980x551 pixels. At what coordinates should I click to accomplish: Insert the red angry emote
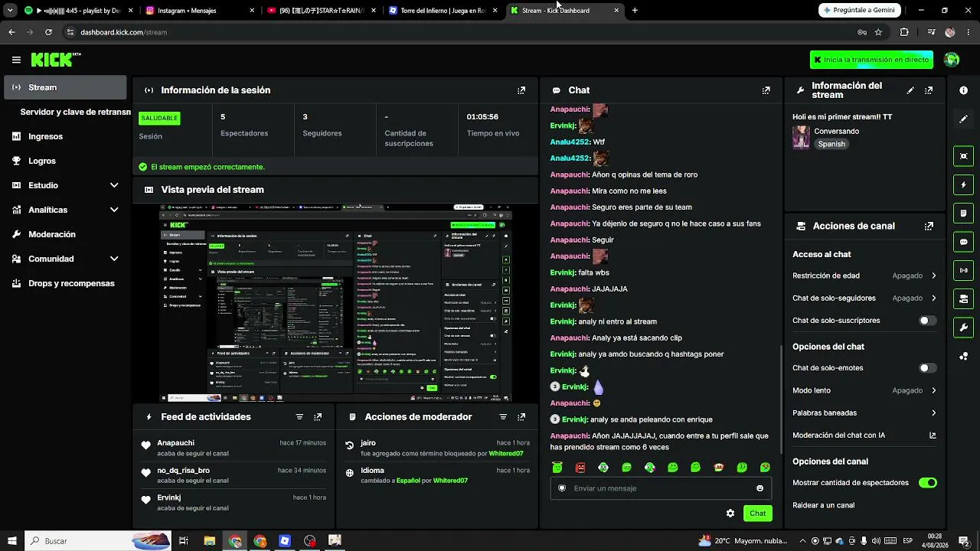pyautogui.click(x=580, y=468)
